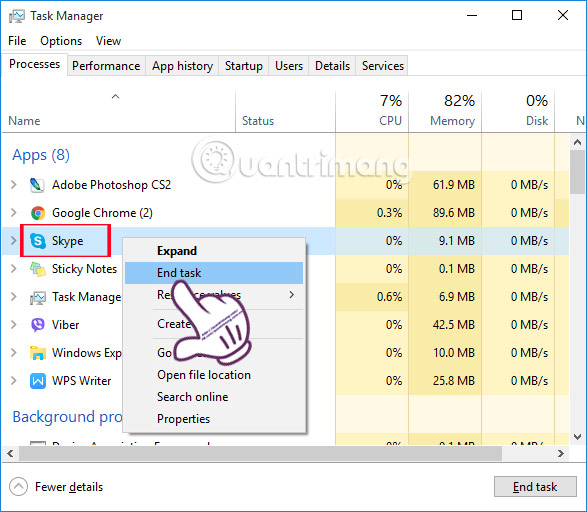
Task: Expand the WPS Writer process
Action: [x=14, y=381]
